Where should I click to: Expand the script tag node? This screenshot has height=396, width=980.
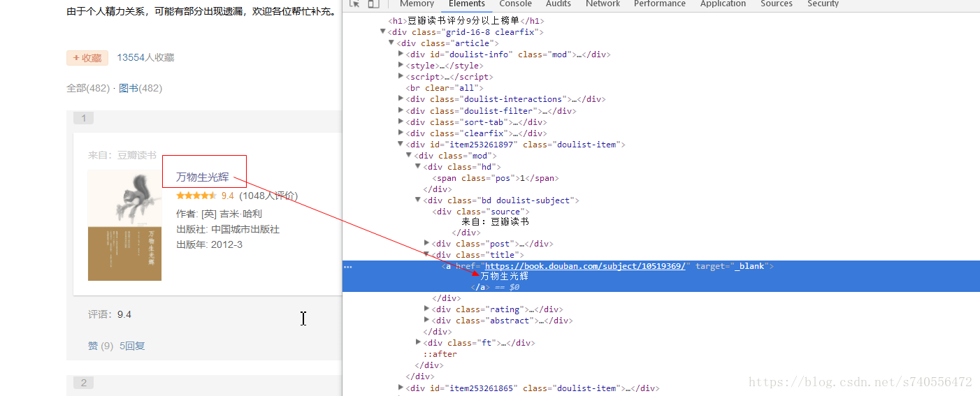(x=401, y=77)
